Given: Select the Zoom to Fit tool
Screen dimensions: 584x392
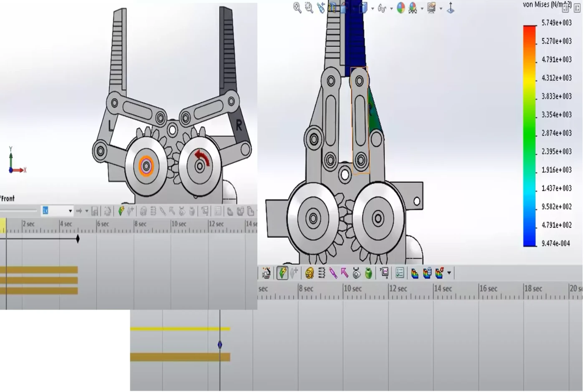Looking at the screenshot, I should tap(297, 8).
